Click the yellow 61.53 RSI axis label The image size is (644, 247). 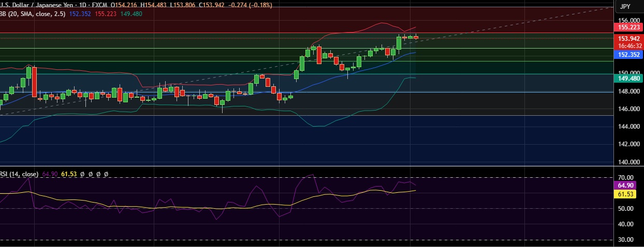pos(627,194)
